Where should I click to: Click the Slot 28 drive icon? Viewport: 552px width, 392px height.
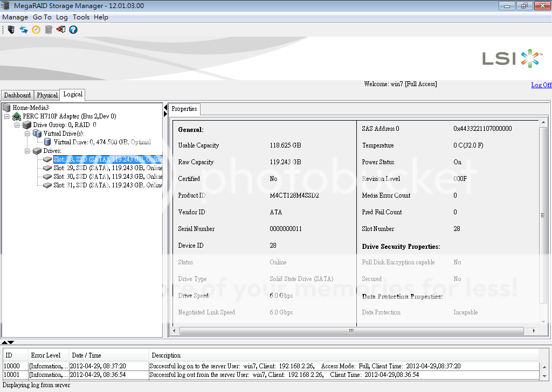coord(47,159)
